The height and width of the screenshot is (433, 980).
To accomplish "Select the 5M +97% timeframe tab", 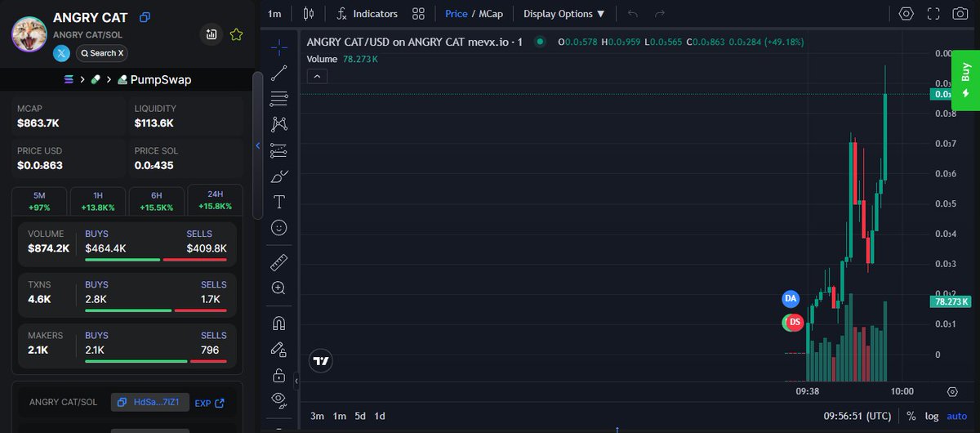I will tap(39, 201).
